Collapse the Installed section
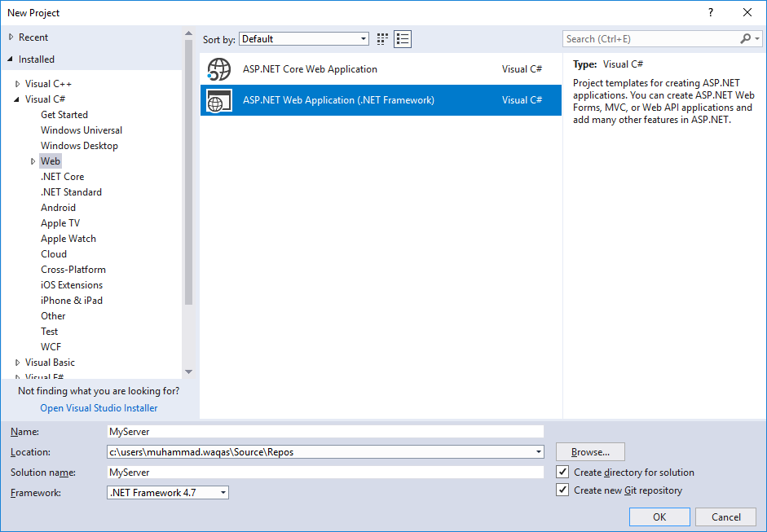Image resolution: width=767 pixels, height=532 pixels. click(x=11, y=59)
